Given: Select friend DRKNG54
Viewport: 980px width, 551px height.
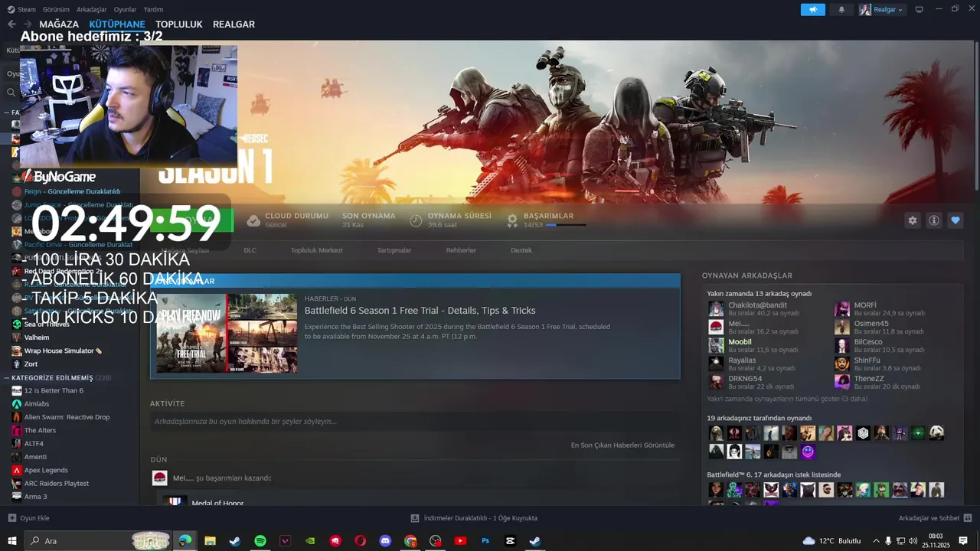Looking at the screenshot, I should [x=745, y=379].
